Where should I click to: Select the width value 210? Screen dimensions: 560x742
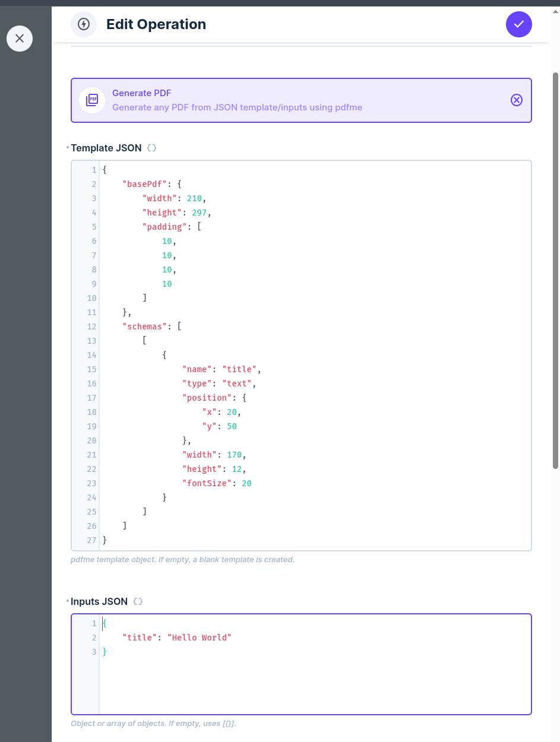(194, 198)
